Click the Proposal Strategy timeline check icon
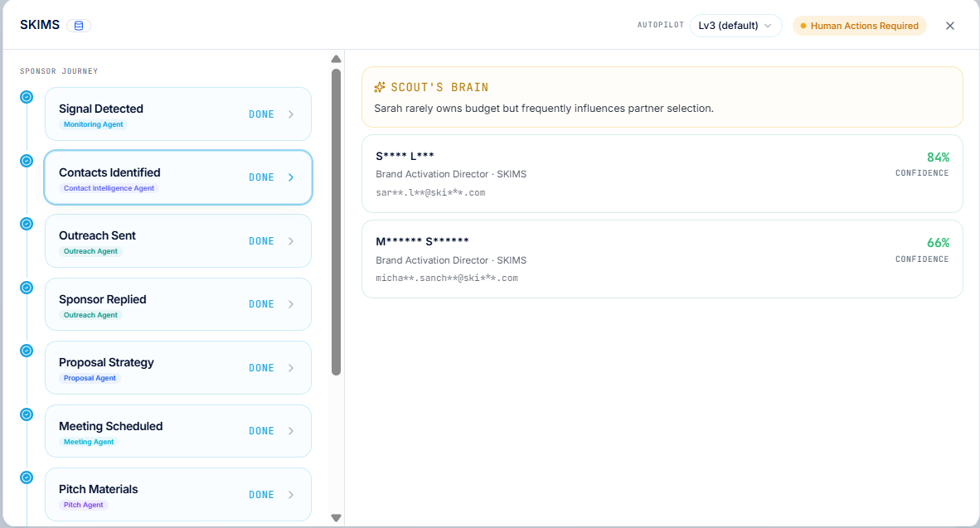The height and width of the screenshot is (528, 980). coord(27,351)
